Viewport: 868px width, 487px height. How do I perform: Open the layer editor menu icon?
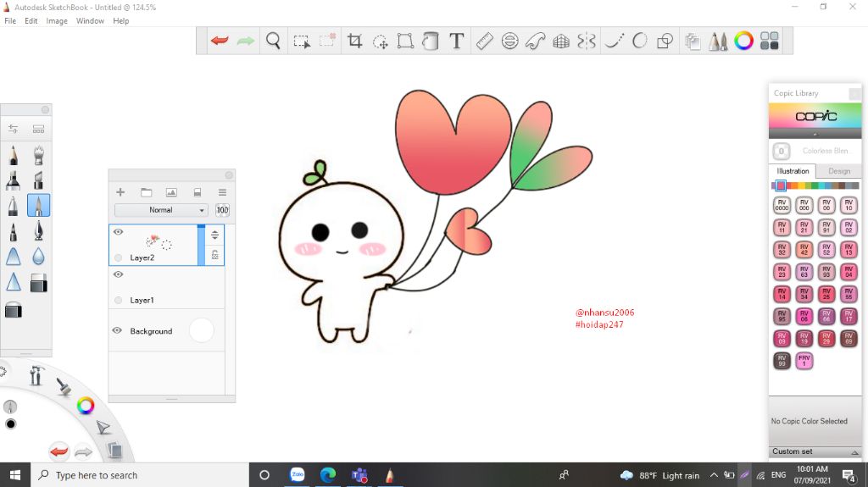[x=223, y=192]
